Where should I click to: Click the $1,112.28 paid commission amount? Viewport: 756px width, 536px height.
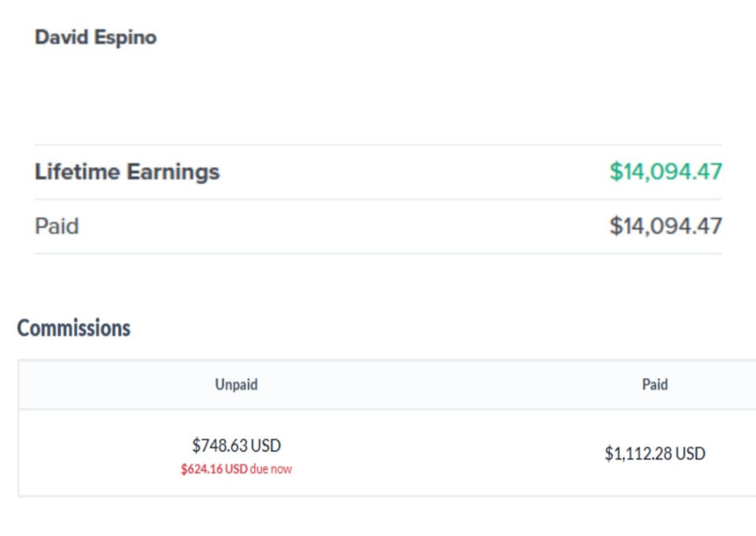click(x=638, y=454)
